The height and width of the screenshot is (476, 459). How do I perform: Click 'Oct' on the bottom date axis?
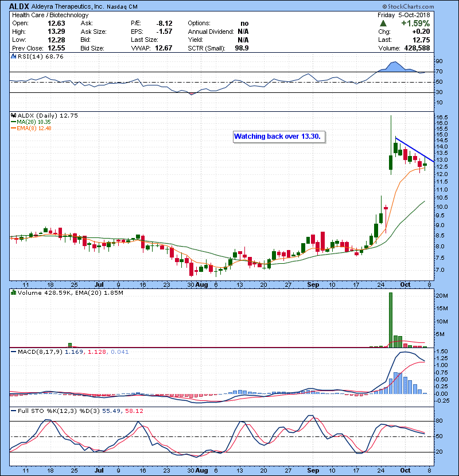pos(405,470)
